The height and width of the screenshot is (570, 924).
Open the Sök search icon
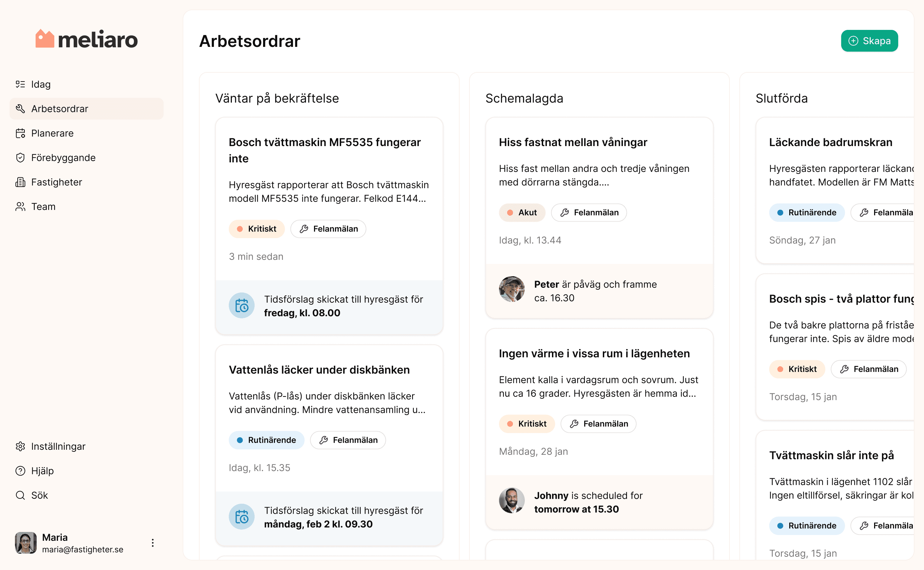pos(20,495)
